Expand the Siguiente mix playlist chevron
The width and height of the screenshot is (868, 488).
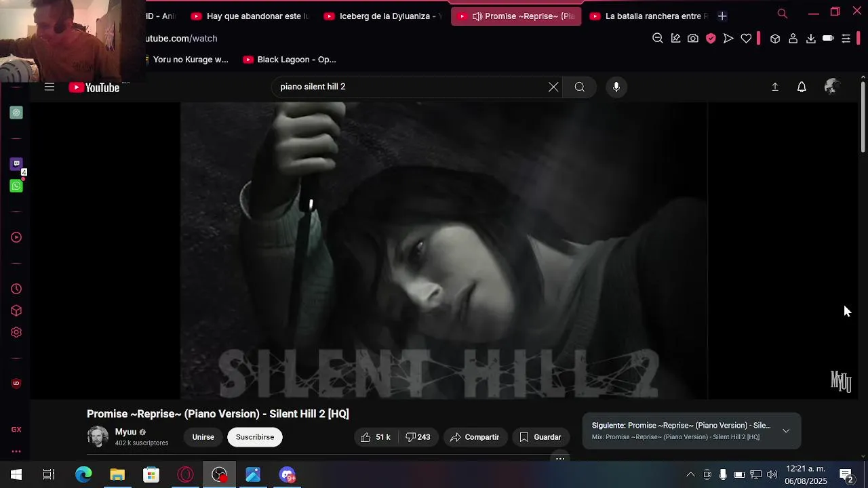(786, 431)
